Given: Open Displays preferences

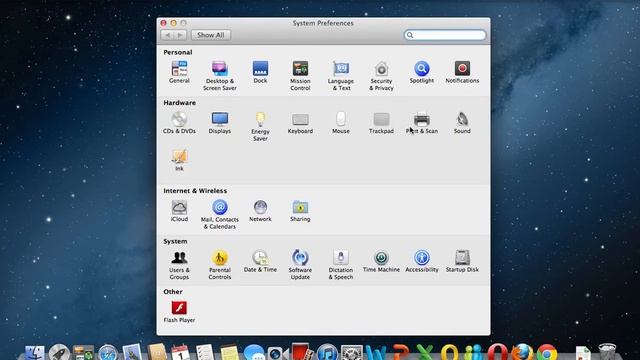Looking at the screenshot, I should [220, 122].
